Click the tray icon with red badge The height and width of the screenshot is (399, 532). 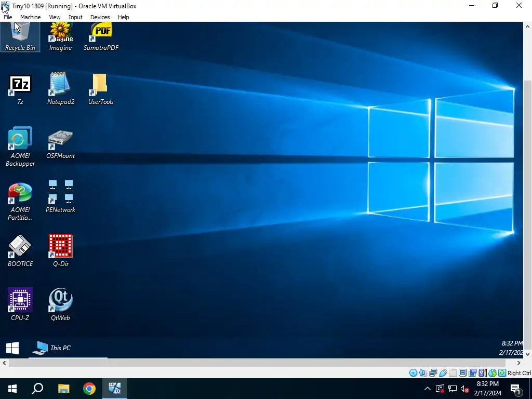440,389
